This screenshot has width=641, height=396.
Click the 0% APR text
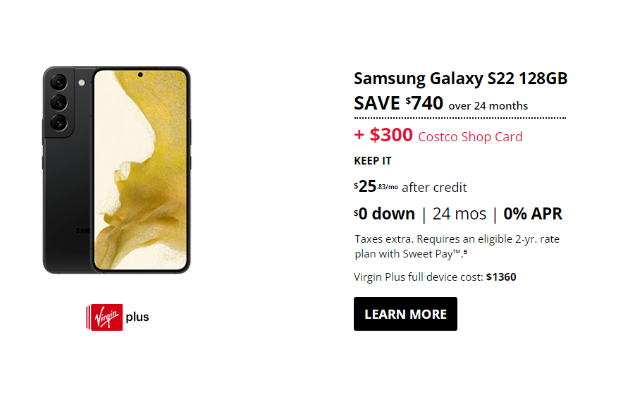click(x=533, y=214)
